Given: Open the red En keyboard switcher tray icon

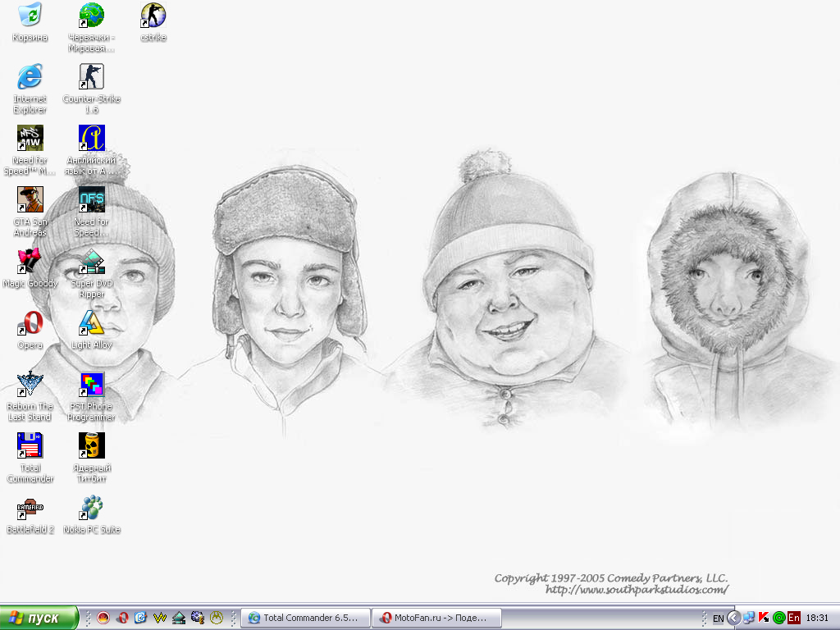Looking at the screenshot, I should click(x=794, y=618).
